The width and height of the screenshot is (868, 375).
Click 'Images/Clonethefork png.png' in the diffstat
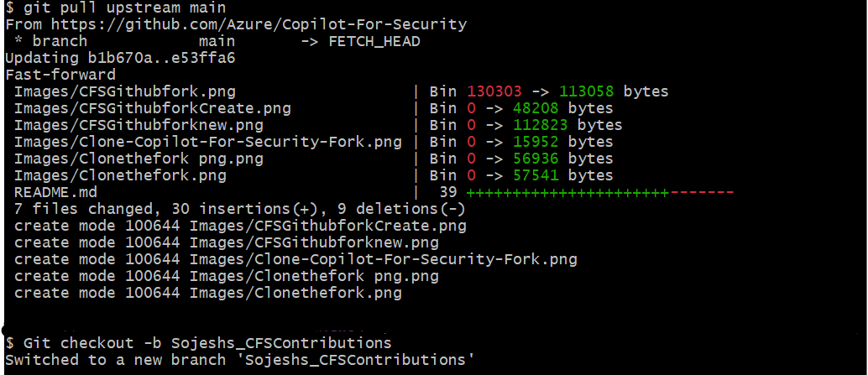pyautogui.click(x=139, y=159)
